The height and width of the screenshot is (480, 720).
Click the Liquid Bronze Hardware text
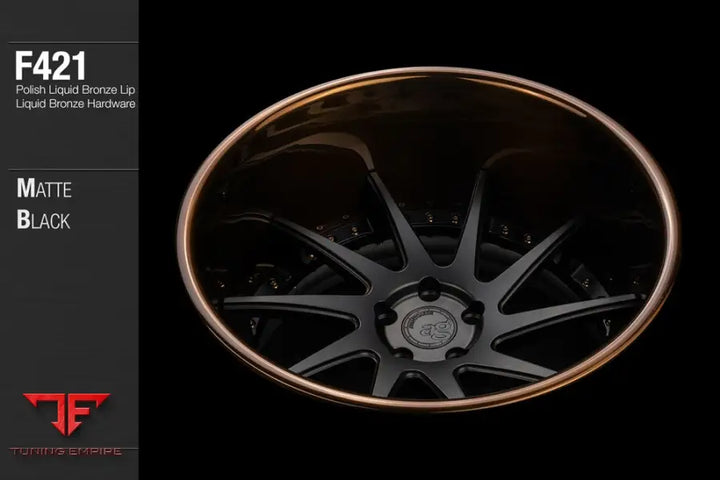(x=75, y=103)
